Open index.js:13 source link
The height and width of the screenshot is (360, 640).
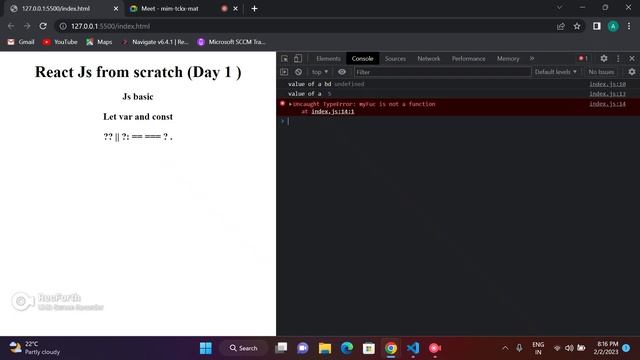coord(607,94)
